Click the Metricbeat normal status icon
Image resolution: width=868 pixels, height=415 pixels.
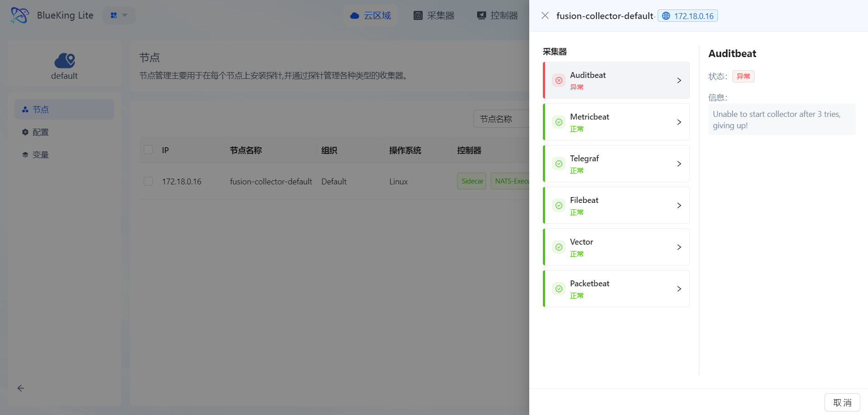pyautogui.click(x=559, y=122)
